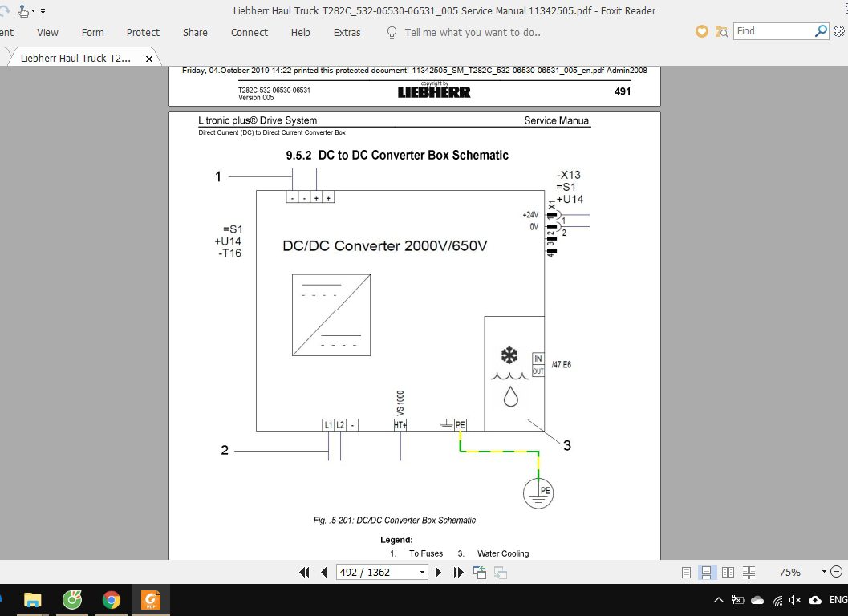The width and height of the screenshot is (848, 616).
Task: Click the '9.5.2 DC to DC Converter Box Schematic' heading
Action: [x=397, y=156]
